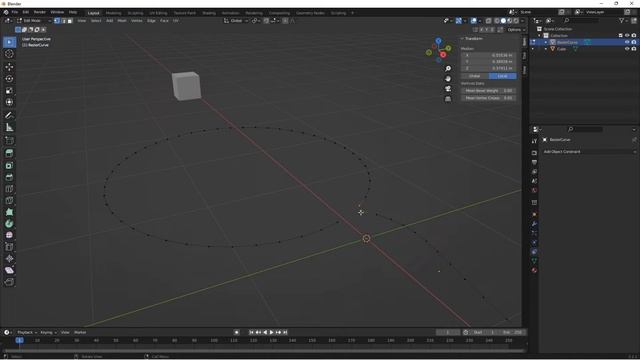Open Global transform orientation dropdown

[x=236, y=20]
